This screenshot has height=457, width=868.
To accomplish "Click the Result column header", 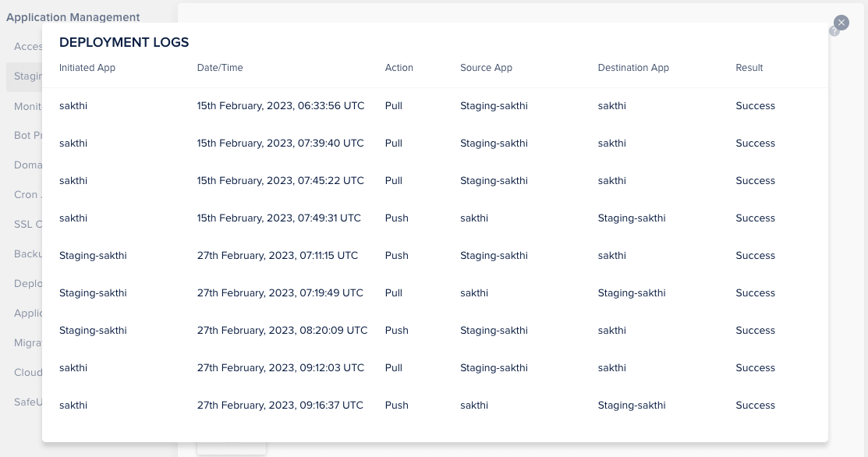I will point(749,68).
